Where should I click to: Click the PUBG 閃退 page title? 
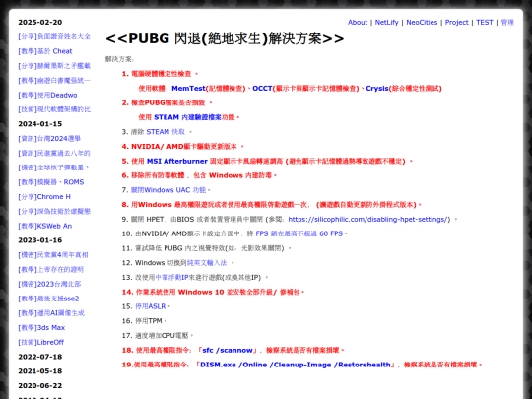point(225,38)
